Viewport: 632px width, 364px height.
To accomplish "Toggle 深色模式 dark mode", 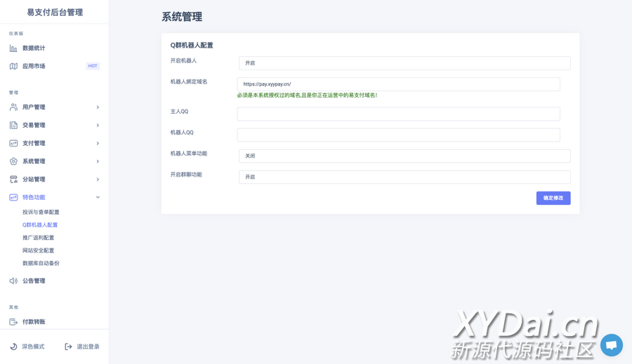I will (27, 346).
